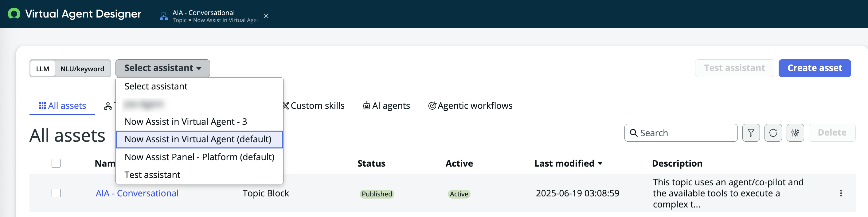
Task: Collapse the Select assistant dropdown
Action: coord(163,68)
